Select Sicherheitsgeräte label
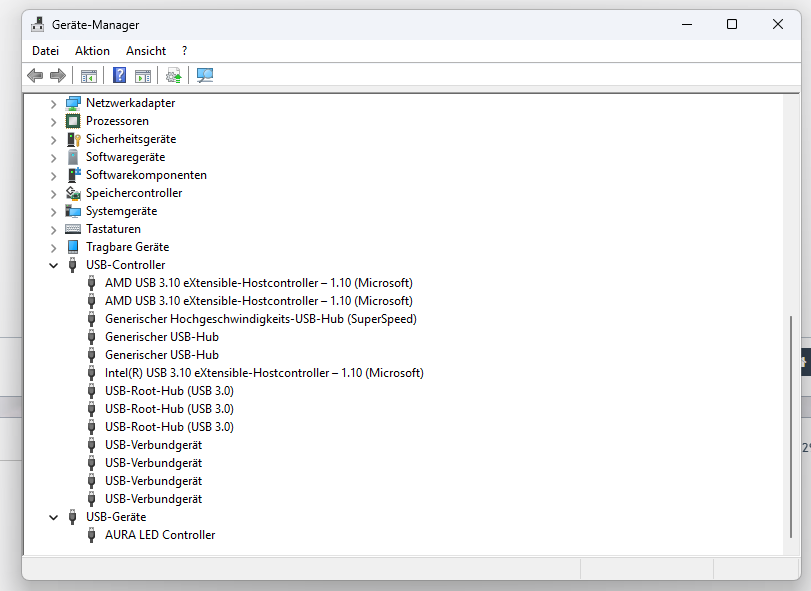 (131, 139)
